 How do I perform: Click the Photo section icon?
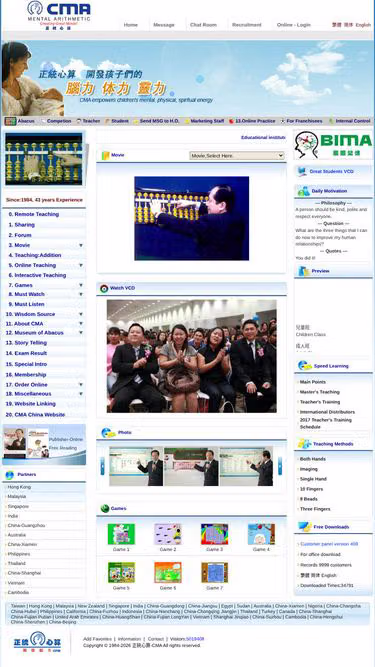click(108, 433)
